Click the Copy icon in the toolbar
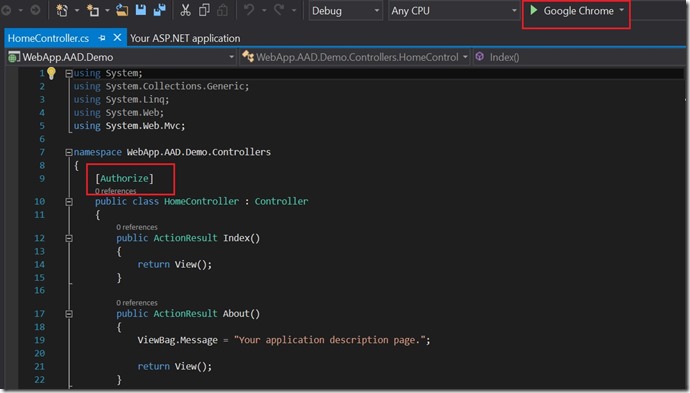Screen dimensions: 690x393 (x=204, y=10)
